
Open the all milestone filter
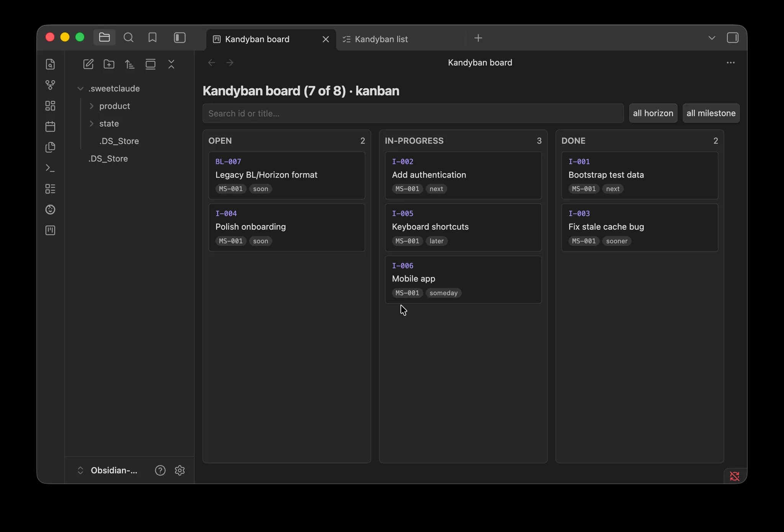(x=711, y=113)
